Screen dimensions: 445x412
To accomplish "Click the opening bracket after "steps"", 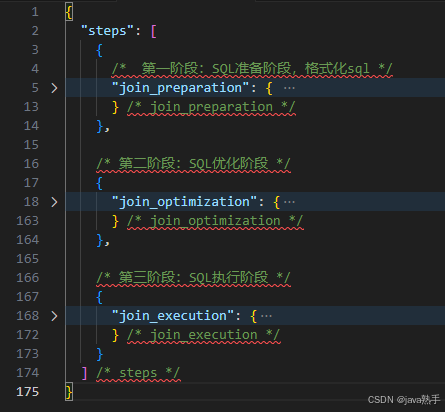I will point(154,31).
